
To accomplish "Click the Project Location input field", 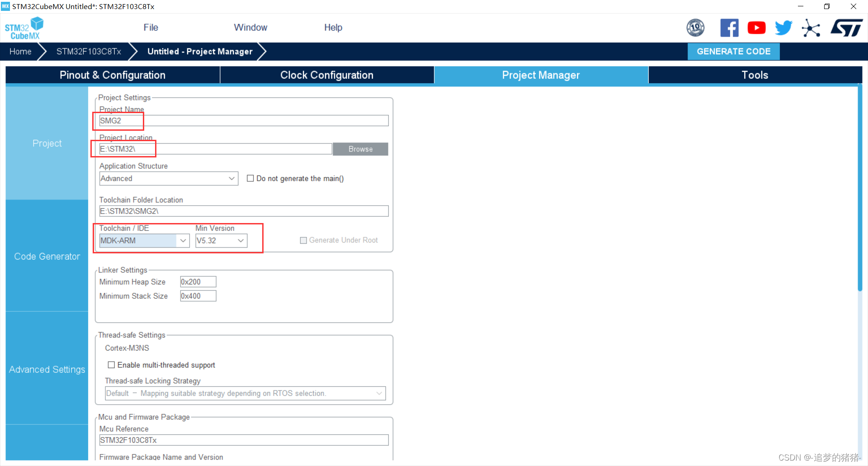I will 216,149.
